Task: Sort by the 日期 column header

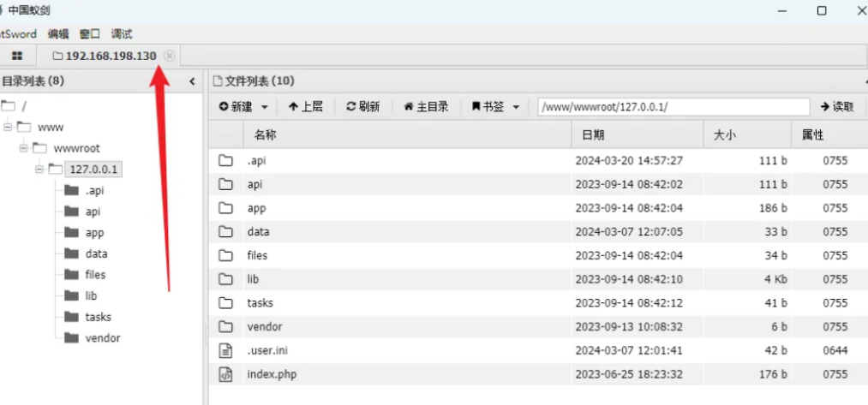Action: (593, 134)
